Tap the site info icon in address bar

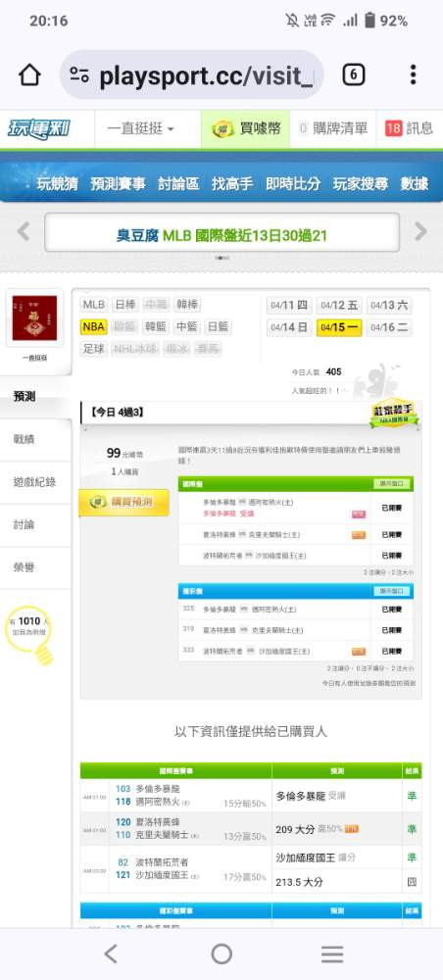pyautogui.click(x=79, y=75)
